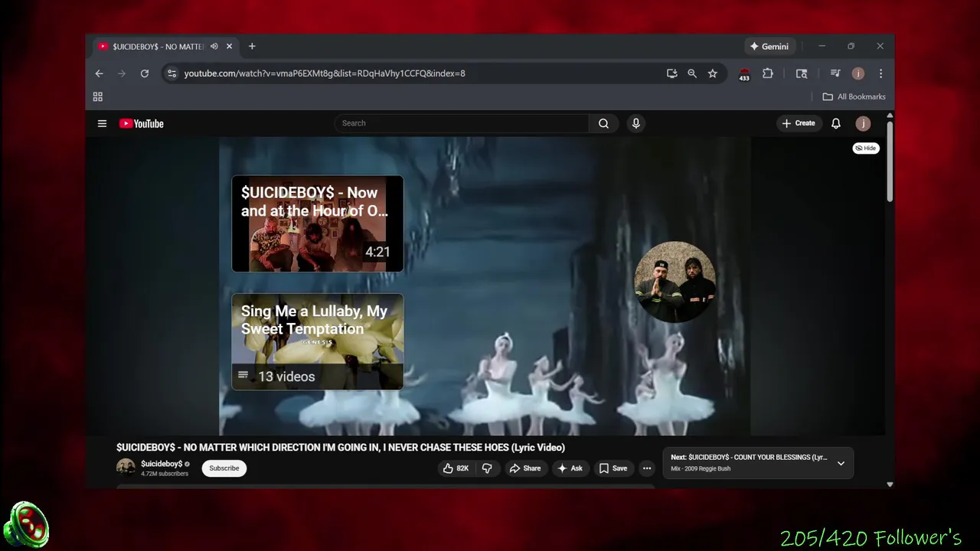Image resolution: width=980 pixels, height=551 pixels.
Task: Open more actions ellipsis under video
Action: 647,468
